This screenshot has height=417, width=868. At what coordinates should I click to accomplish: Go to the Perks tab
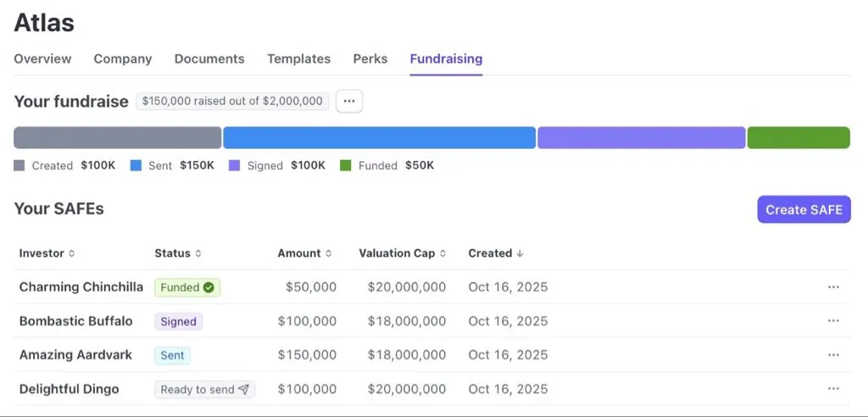pos(370,58)
